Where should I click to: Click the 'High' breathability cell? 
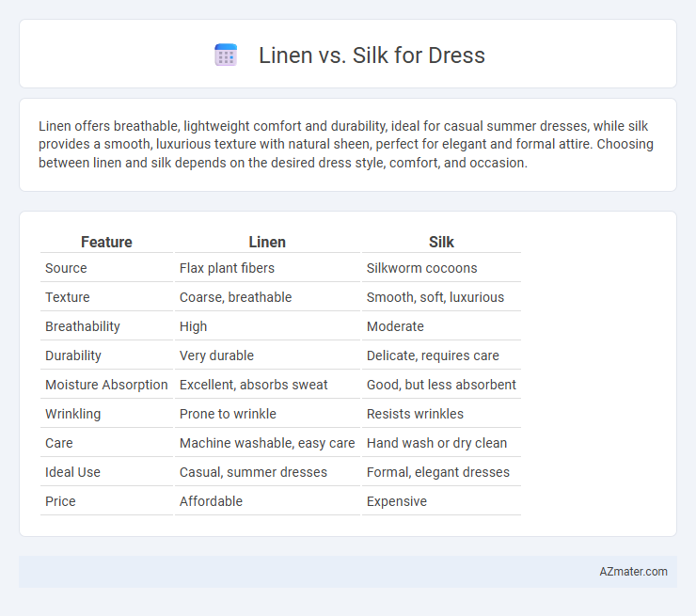(x=267, y=326)
